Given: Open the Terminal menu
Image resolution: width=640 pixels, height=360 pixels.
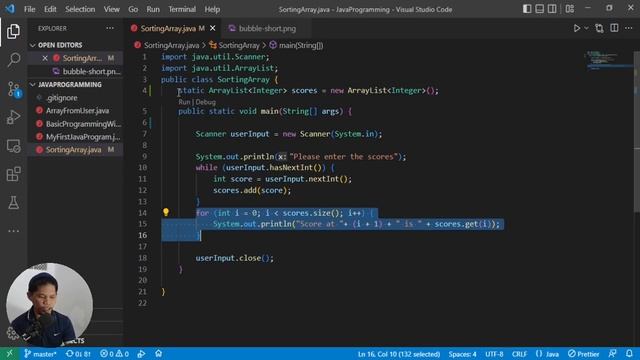Looking at the screenshot, I should [x=182, y=9].
